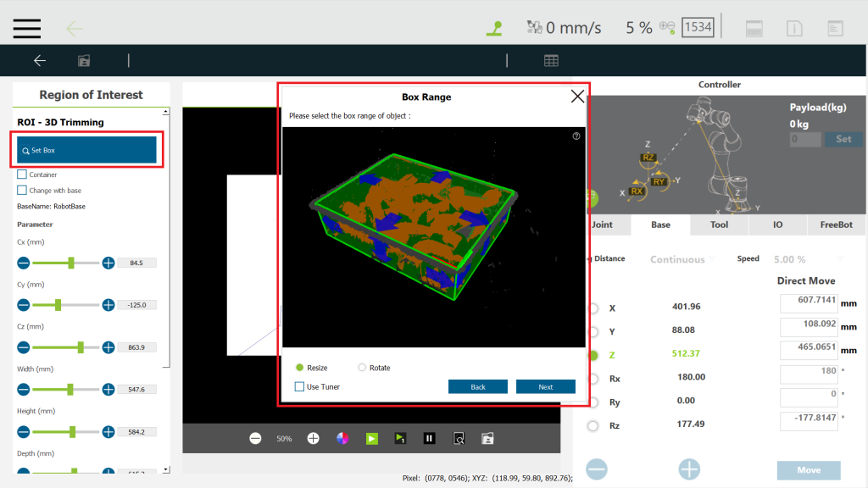
Task: Click the save-to-folder icon in viewer toolbar
Action: 487,438
